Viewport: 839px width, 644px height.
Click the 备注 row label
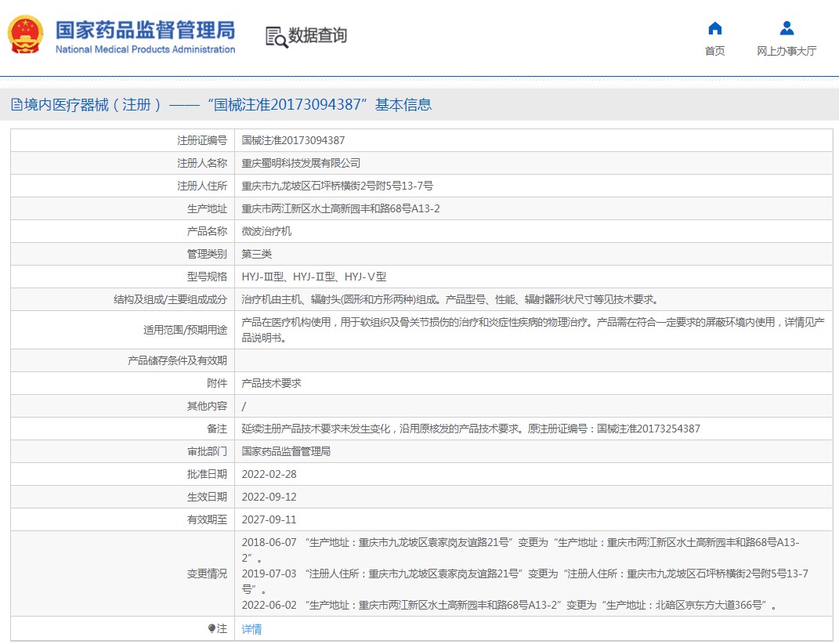(217, 429)
